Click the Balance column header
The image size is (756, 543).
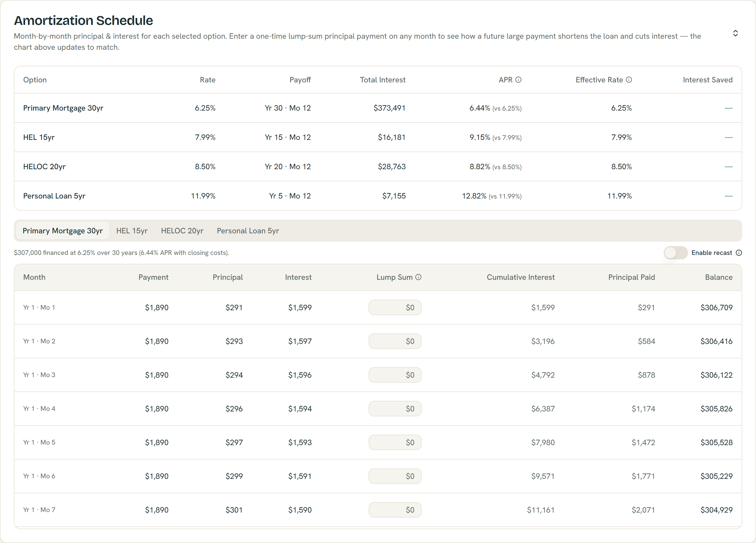(719, 278)
